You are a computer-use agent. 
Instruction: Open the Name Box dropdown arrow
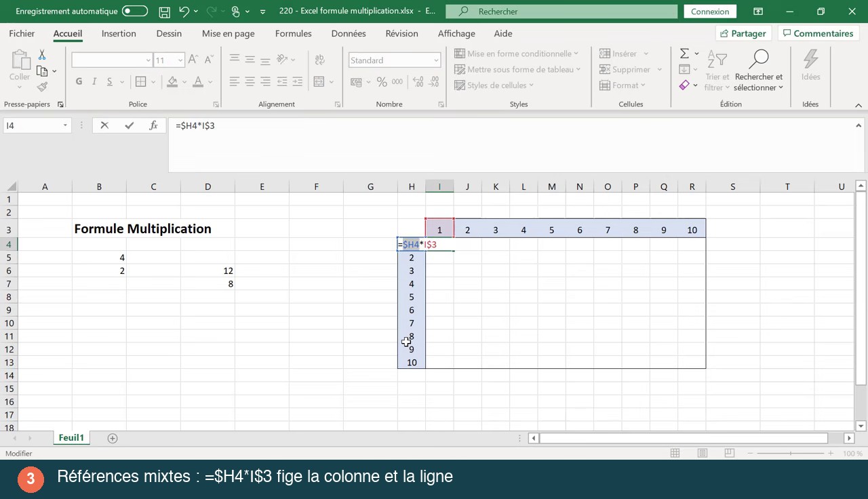pyautogui.click(x=65, y=125)
